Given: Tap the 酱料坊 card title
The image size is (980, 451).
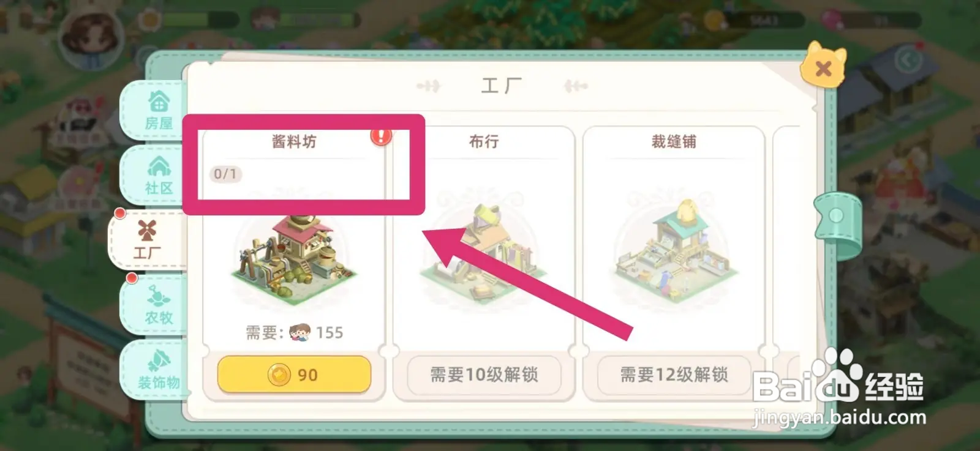Looking at the screenshot, I should pos(294,142).
